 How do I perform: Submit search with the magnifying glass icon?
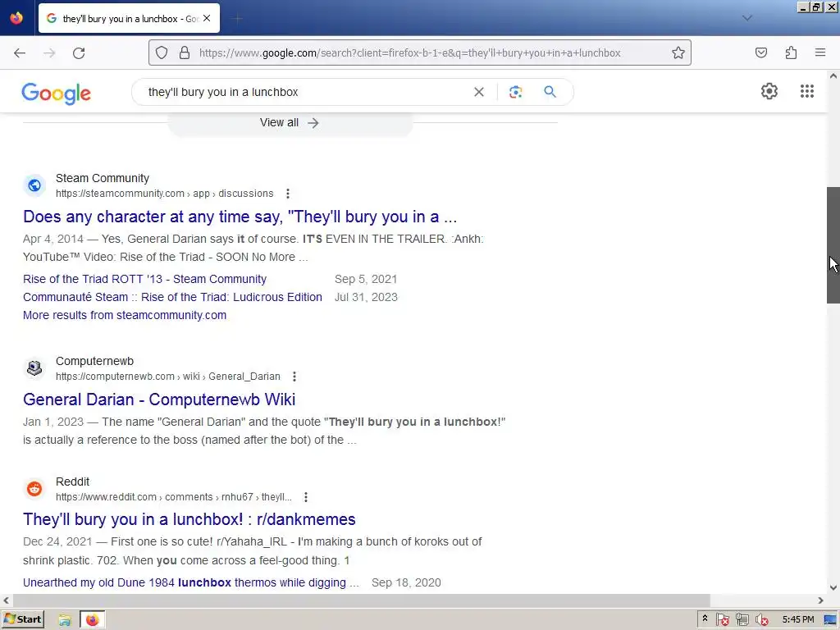tap(550, 92)
